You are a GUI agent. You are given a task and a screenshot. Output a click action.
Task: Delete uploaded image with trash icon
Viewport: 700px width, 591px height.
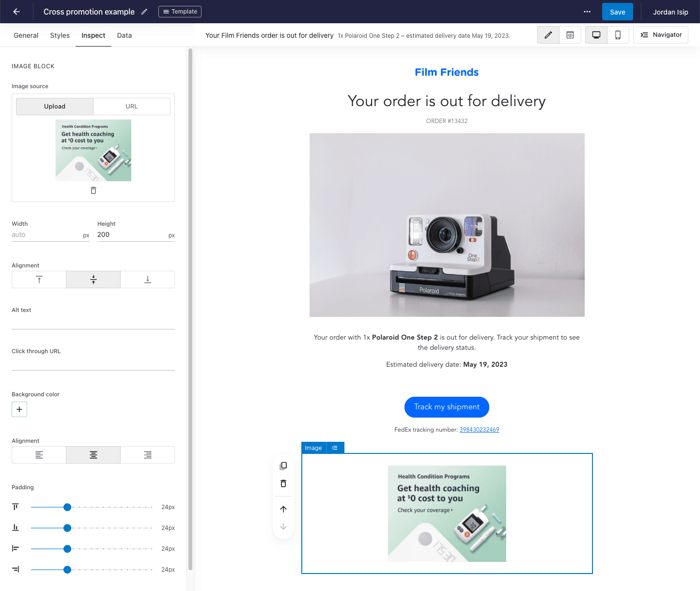[x=93, y=190]
